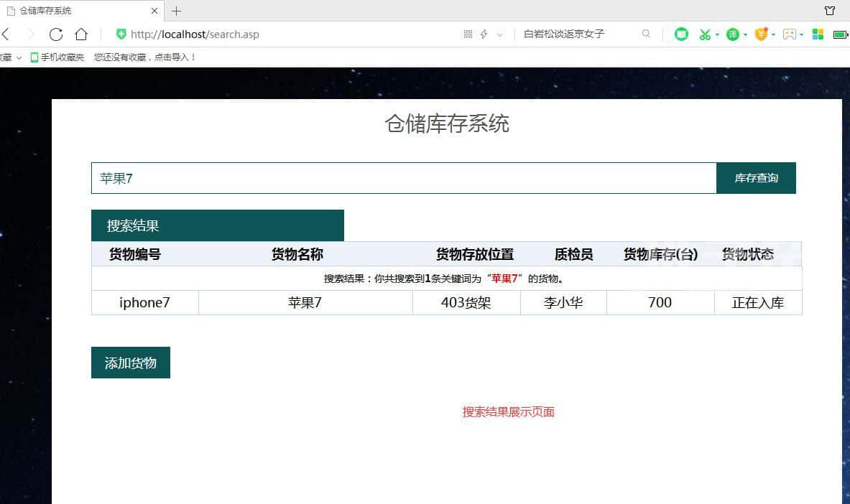Click the green shield site security icon

[121, 34]
